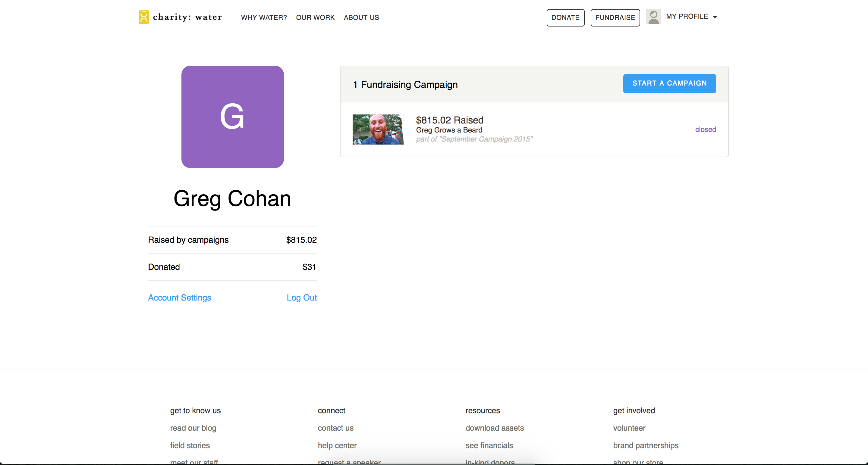This screenshot has height=465, width=868.
Task: Click Start a Campaign button
Action: (669, 83)
